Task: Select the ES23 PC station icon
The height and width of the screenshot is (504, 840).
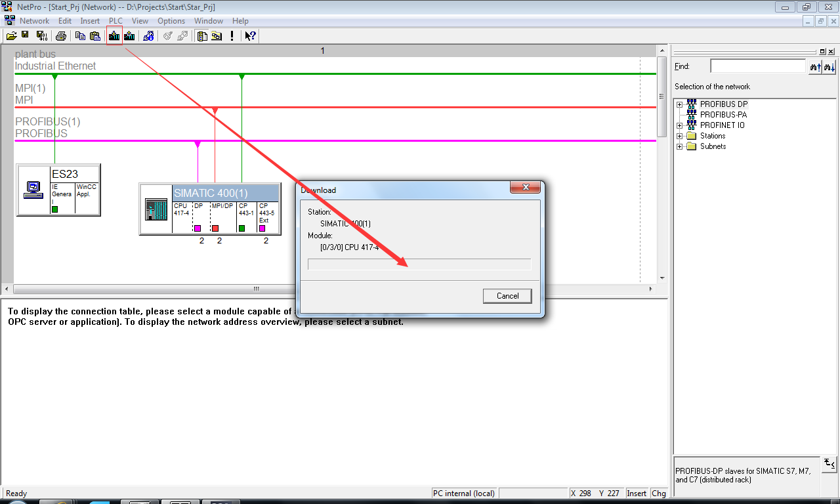Action: coord(33,190)
